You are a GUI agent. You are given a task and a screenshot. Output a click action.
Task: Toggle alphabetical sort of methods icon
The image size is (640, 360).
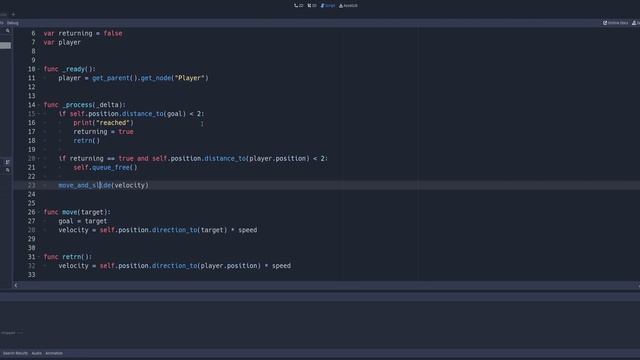(x=8, y=162)
